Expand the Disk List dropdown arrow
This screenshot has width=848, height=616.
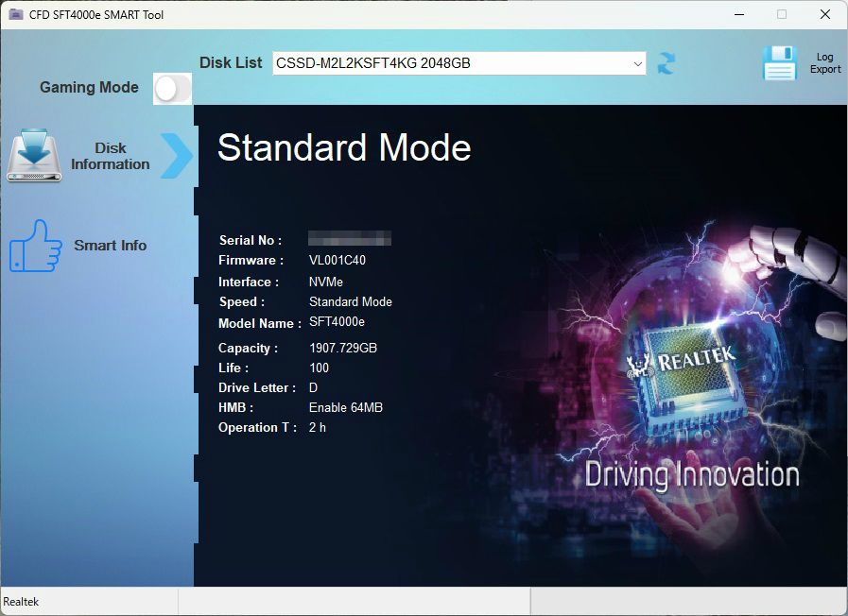(x=637, y=63)
